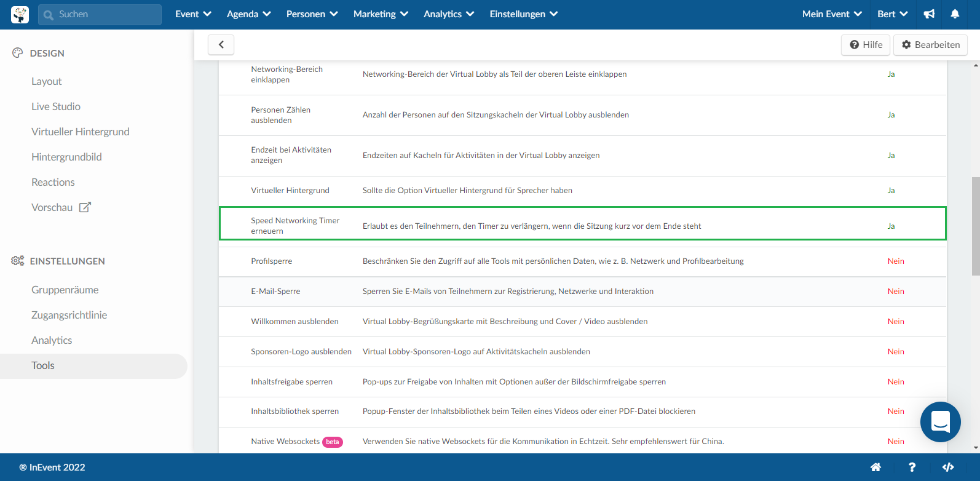Select Zugangsrichtlinie in the sidebar
The height and width of the screenshot is (481, 980).
(69, 315)
